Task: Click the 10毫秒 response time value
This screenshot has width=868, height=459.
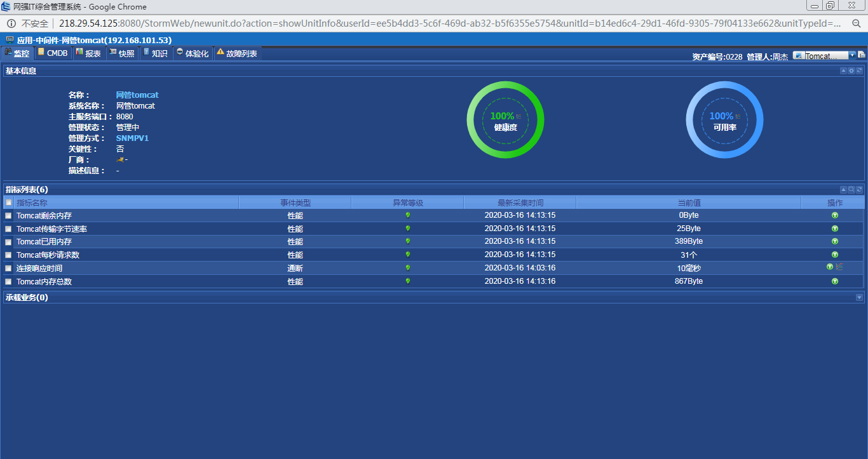Action: click(x=689, y=269)
